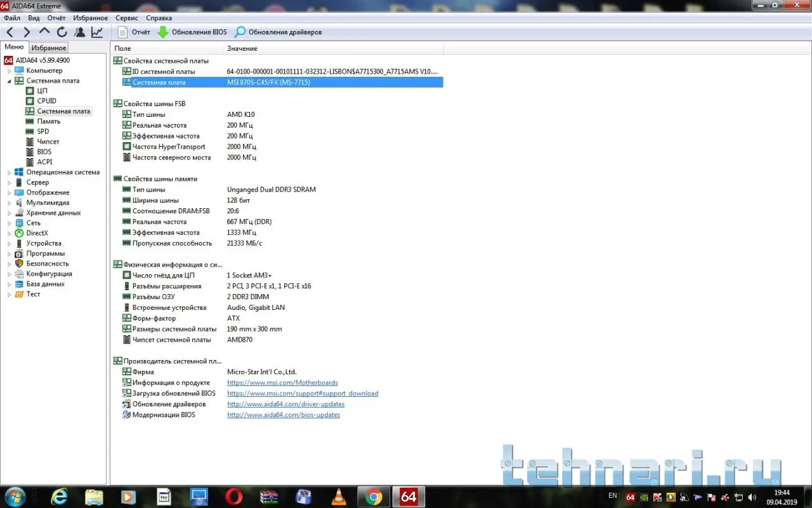Click the clock showing 19:44
Viewport: 812px width, 508px height.
point(782,493)
